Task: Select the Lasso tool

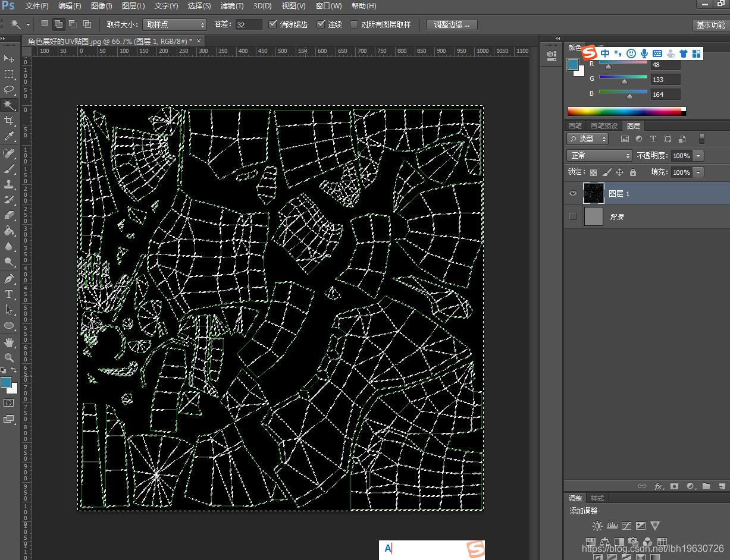Action: (9, 90)
